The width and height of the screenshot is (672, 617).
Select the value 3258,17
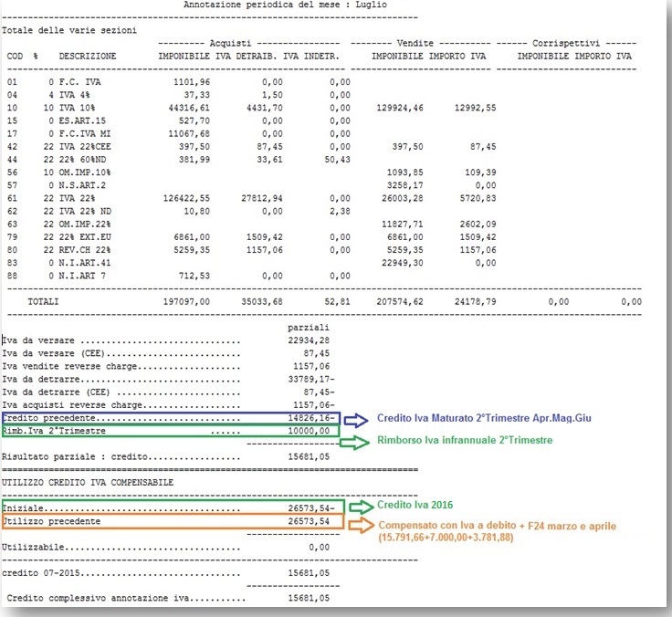pos(405,185)
